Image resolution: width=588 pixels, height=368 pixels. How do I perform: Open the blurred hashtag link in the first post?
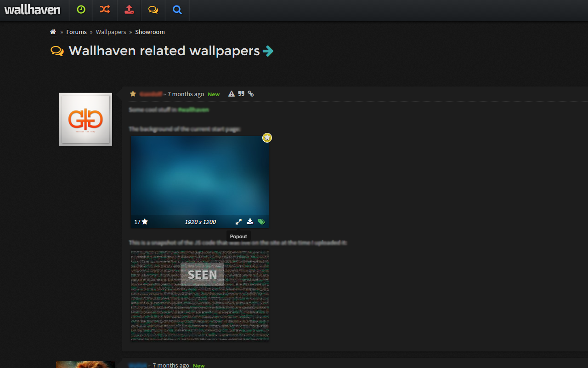pos(193,110)
